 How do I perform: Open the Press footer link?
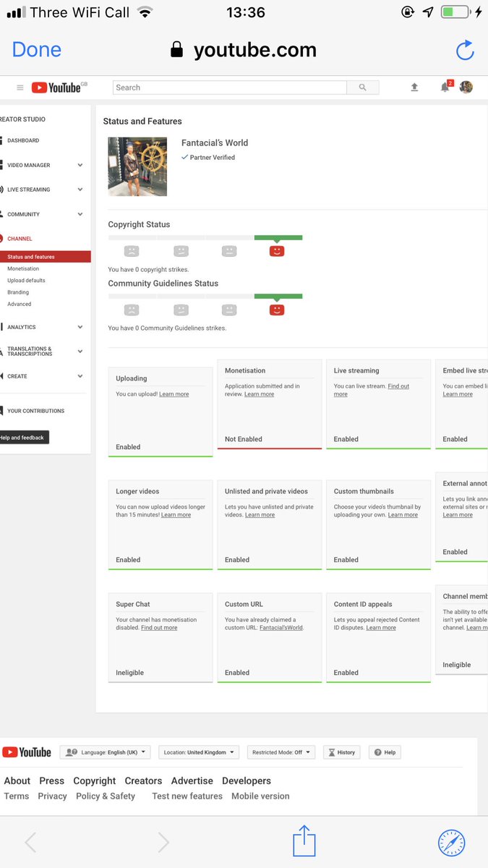point(52,781)
